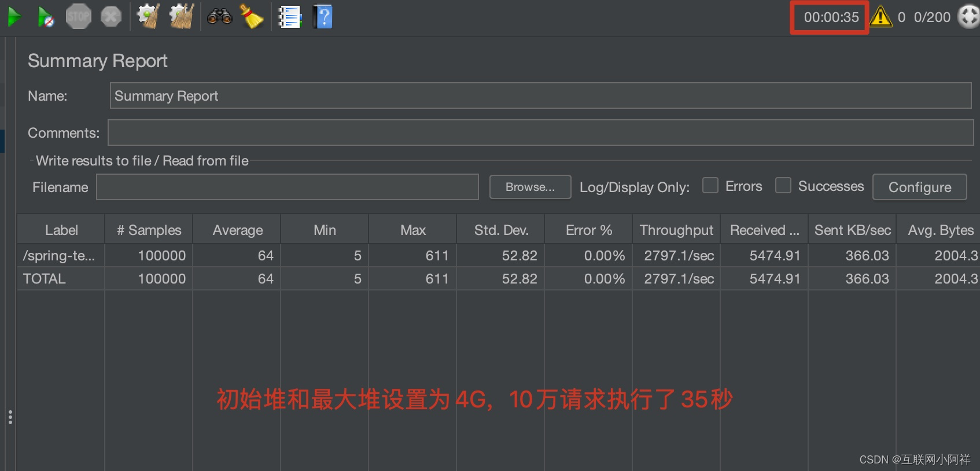Image resolution: width=980 pixels, height=471 pixels.
Task: Click the Max column header
Action: [x=412, y=230]
